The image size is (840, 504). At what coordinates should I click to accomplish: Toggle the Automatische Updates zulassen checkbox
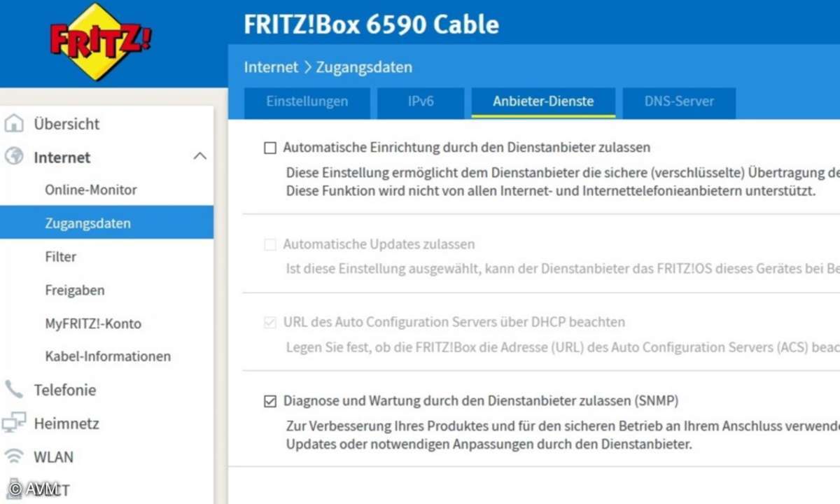click(x=270, y=244)
